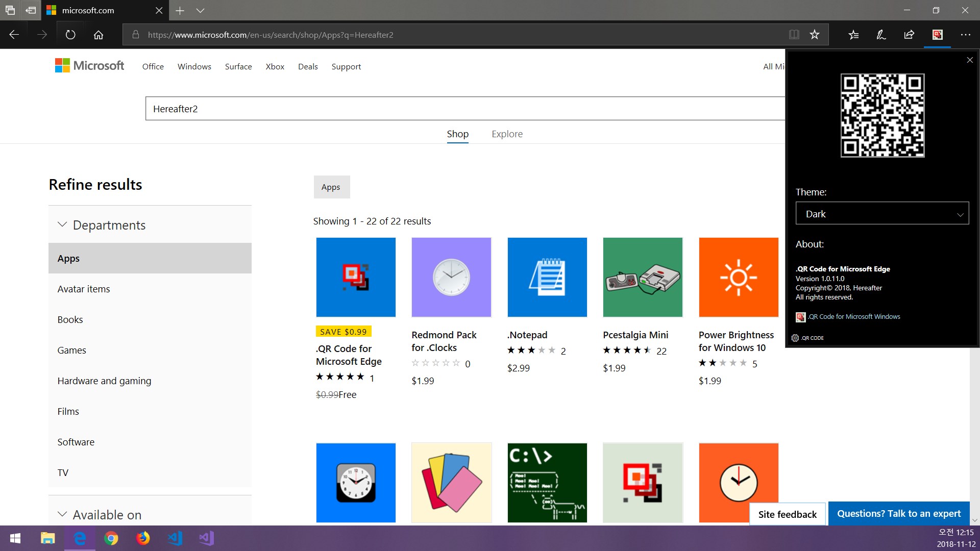
Task: Select Games in the Departments list
Action: pos(71,350)
